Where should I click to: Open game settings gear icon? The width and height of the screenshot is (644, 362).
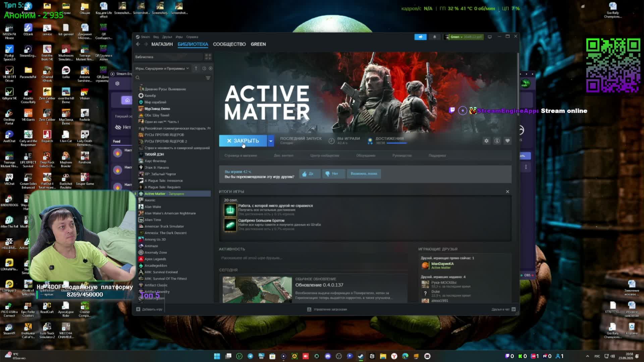click(486, 141)
